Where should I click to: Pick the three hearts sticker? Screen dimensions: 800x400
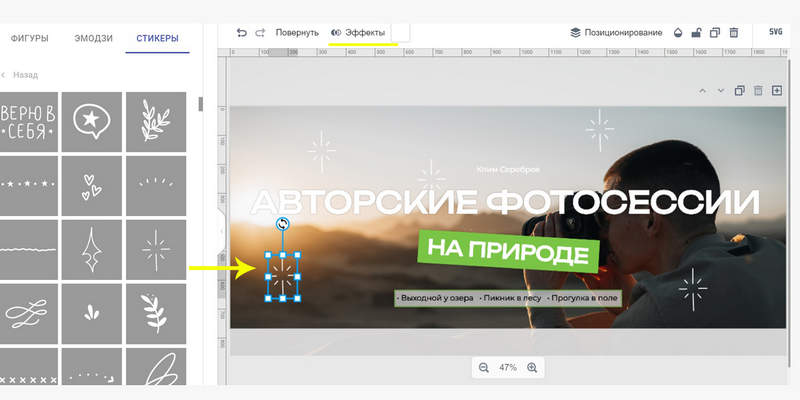(x=92, y=186)
